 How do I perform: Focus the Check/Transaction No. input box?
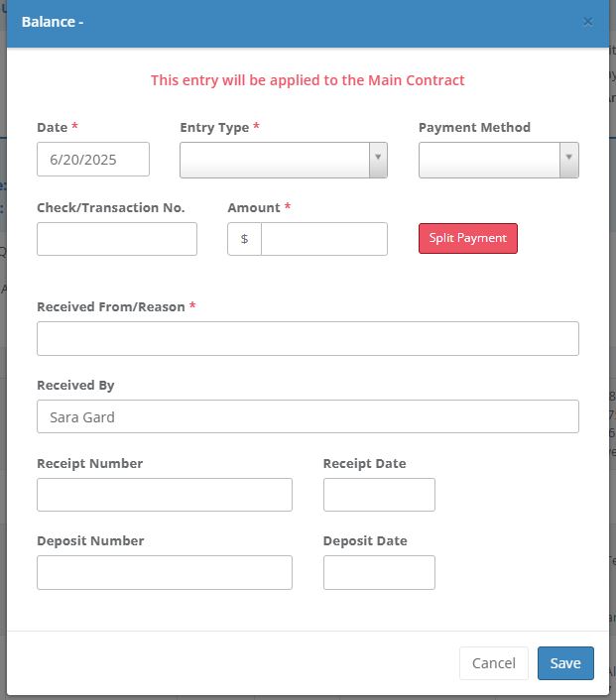tap(117, 239)
